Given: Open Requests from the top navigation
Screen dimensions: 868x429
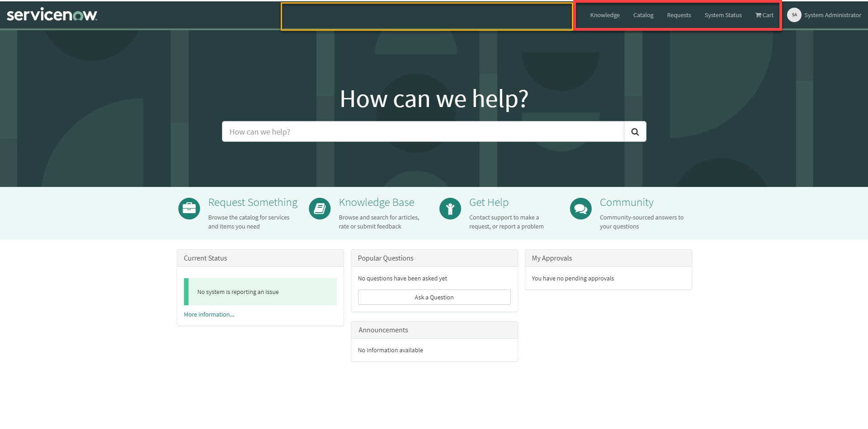Looking at the screenshot, I should coord(679,15).
